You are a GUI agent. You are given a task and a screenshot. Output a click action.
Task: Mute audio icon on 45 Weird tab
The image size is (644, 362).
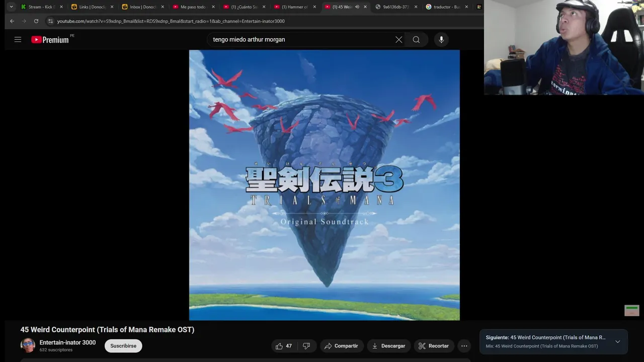coord(357,7)
